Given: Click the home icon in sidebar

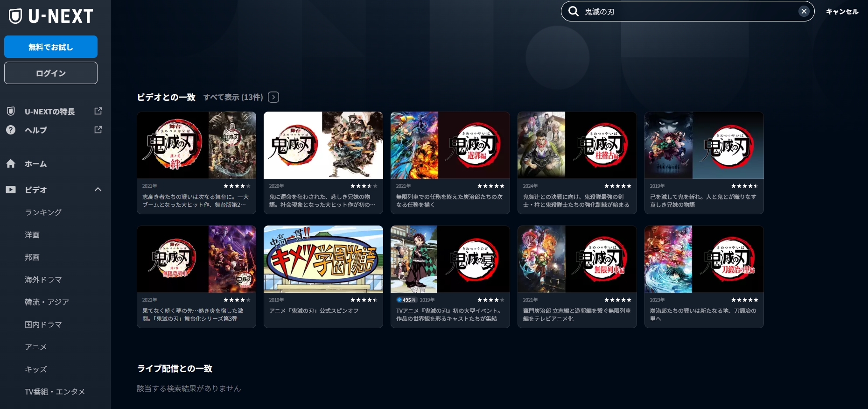Looking at the screenshot, I should click(11, 163).
